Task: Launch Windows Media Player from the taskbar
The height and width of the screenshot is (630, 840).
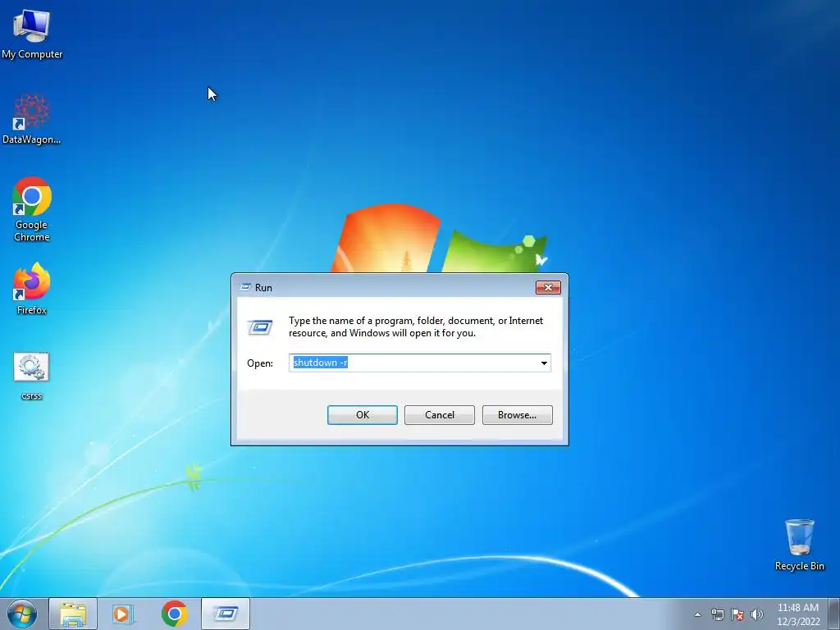Action: (123, 614)
